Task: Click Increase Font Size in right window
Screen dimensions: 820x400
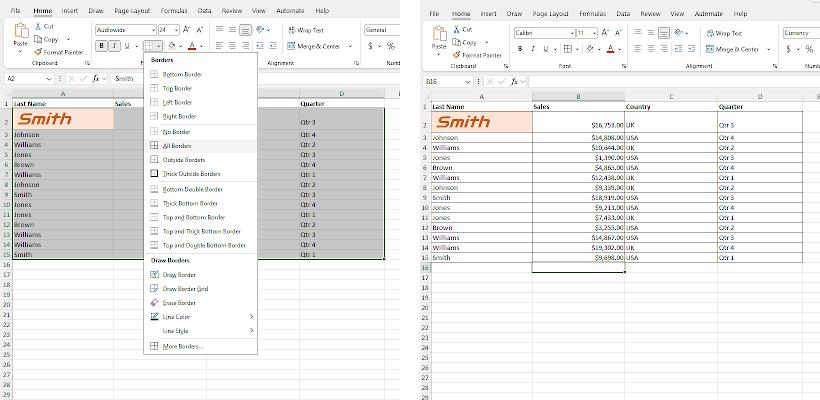Action: click(x=604, y=33)
